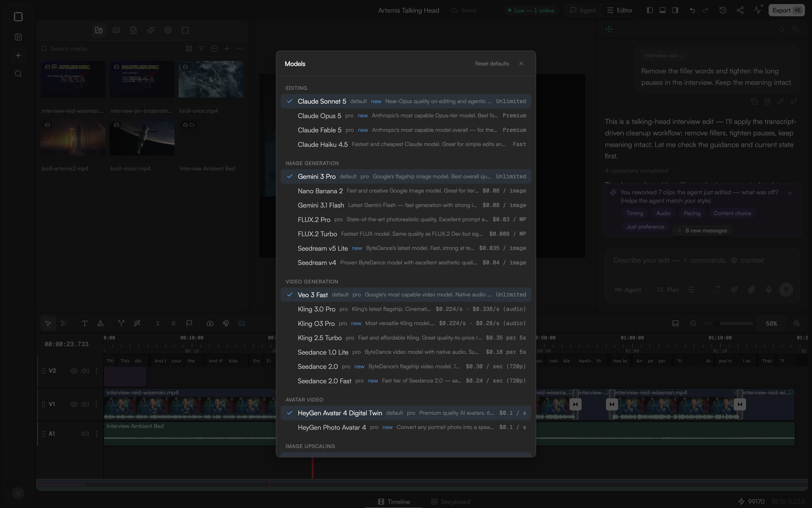Open A1 track options menu
812x508 pixels.
coord(96,434)
